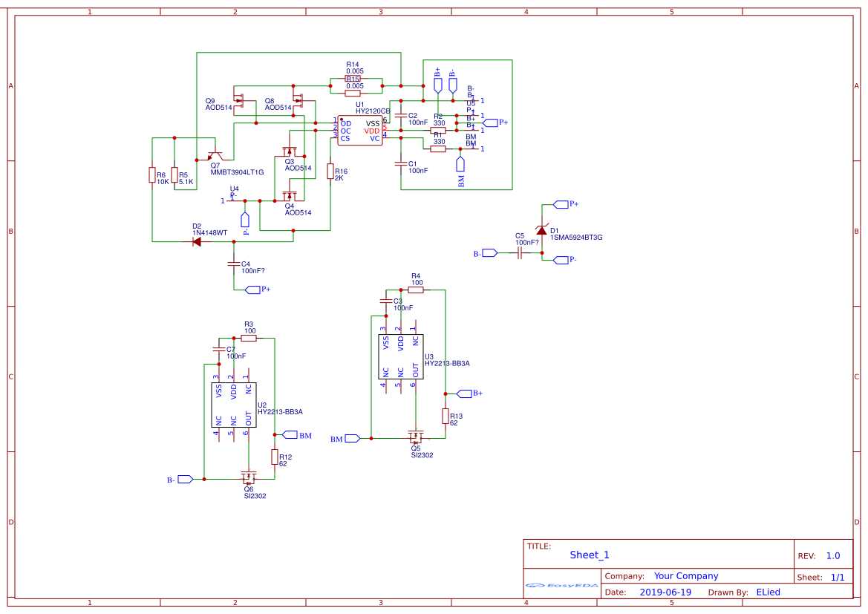
Task: Click the B+ net port above R13
Action: [x=464, y=393]
